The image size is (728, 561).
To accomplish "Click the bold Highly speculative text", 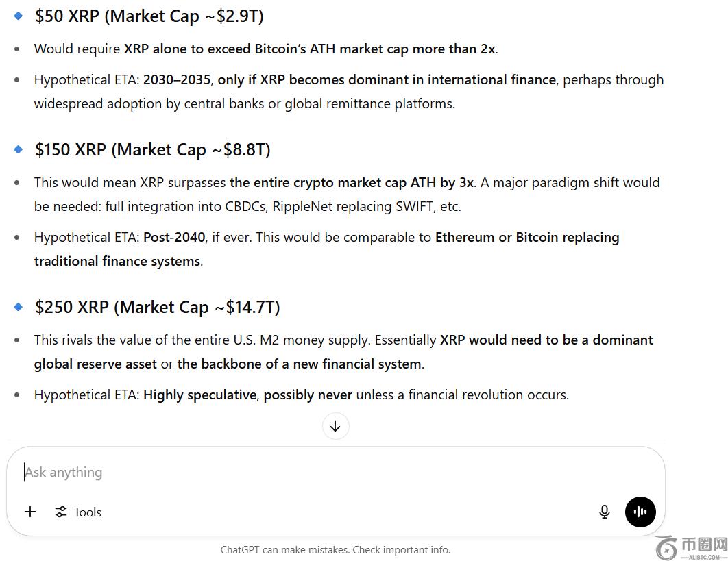I will (x=199, y=395).
